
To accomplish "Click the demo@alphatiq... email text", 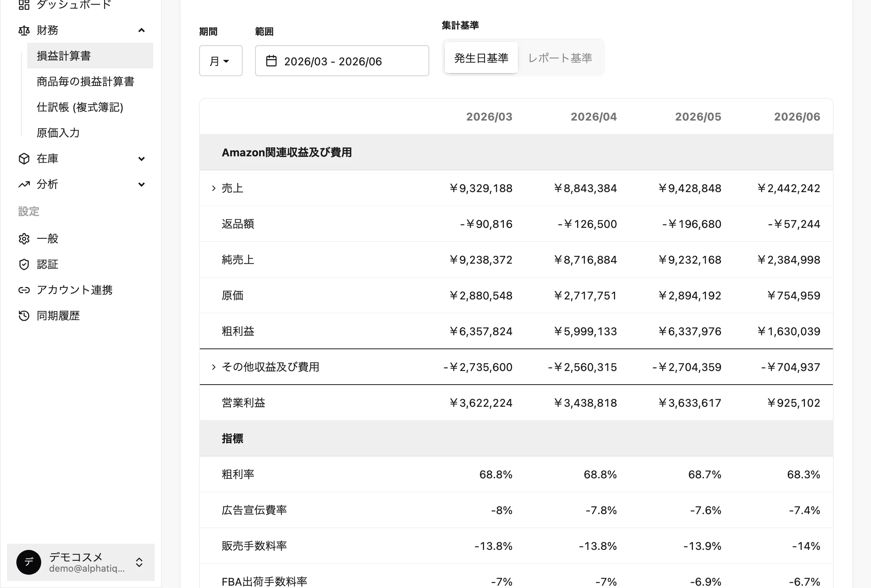I will (87, 569).
